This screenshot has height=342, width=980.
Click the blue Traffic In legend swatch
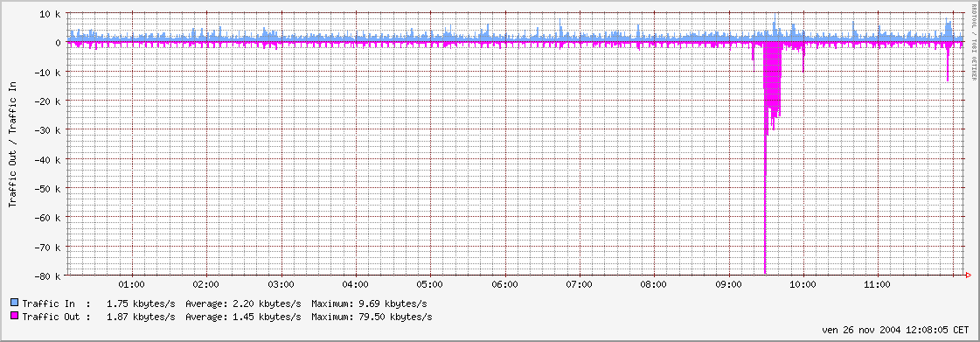pyautogui.click(x=14, y=304)
